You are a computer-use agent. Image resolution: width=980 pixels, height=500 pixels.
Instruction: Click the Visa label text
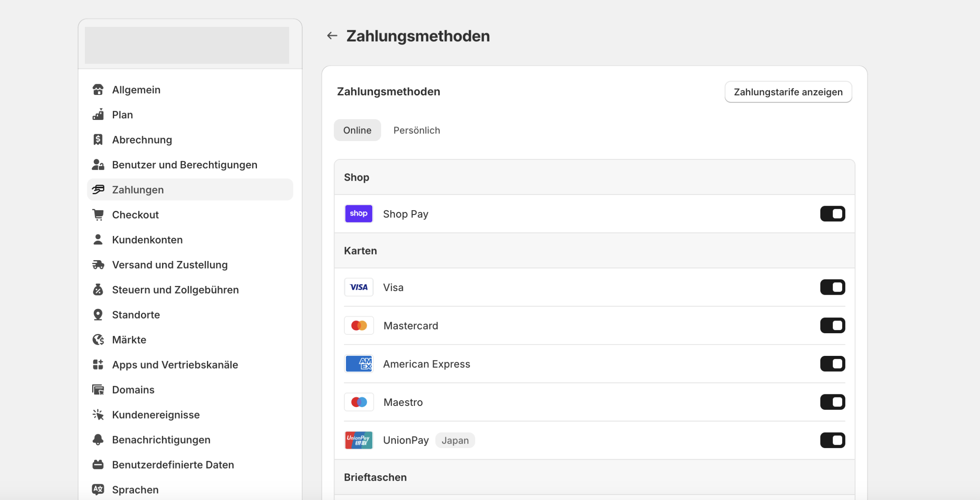393,287
